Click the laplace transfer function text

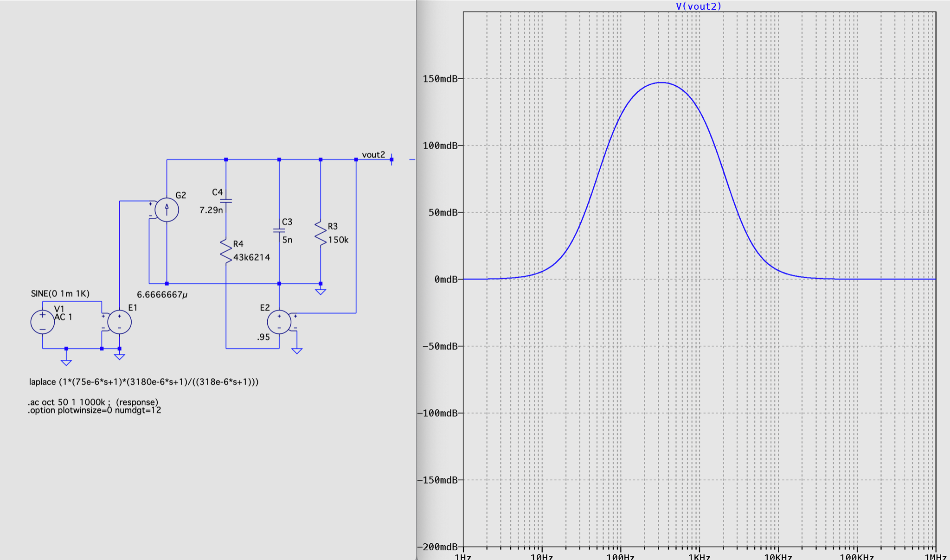144,382
